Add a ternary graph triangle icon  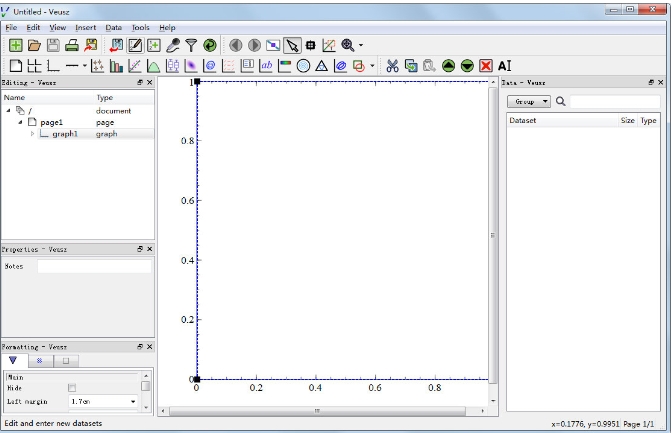pyautogui.click(x=322, y=66)
